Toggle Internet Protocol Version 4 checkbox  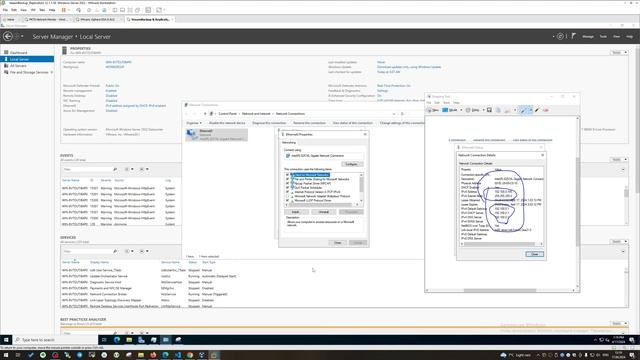[x=287, y=192]
